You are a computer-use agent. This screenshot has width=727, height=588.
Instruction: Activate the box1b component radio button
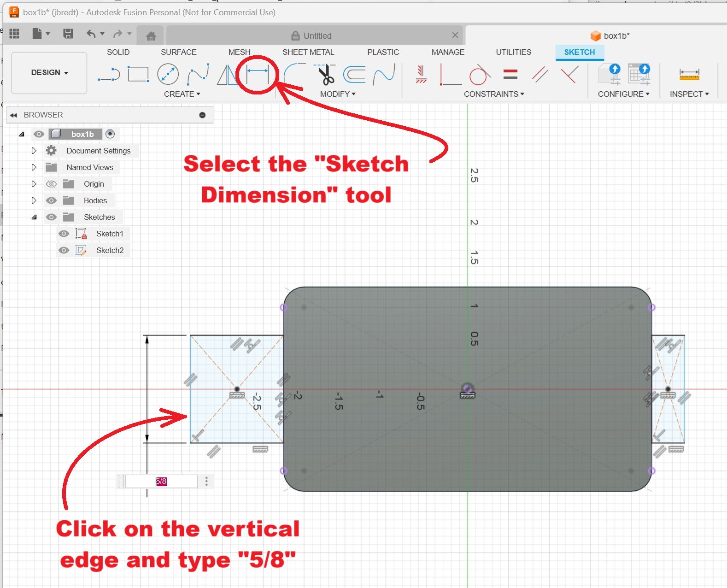coord(110,134)
